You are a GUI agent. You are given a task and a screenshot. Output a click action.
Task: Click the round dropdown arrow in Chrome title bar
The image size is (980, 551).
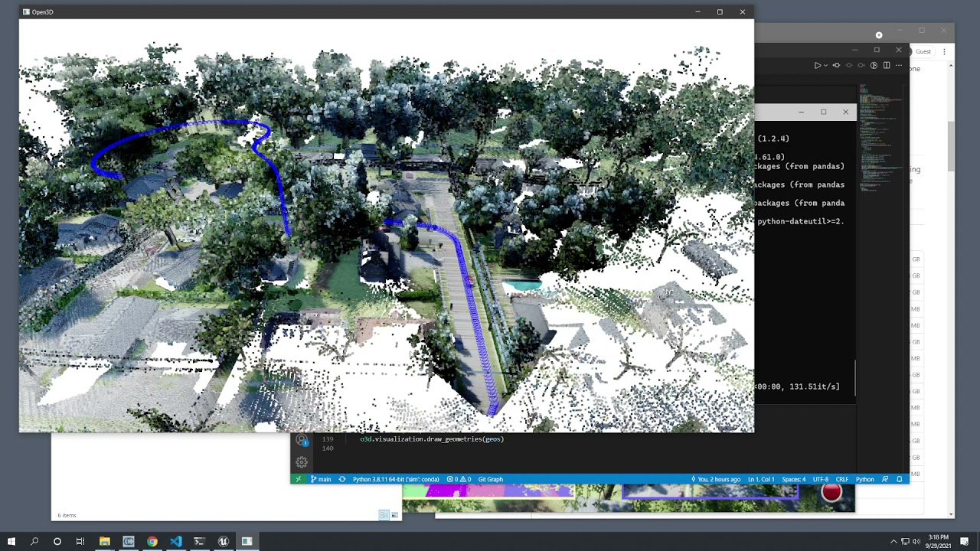(x=879, y=34)
